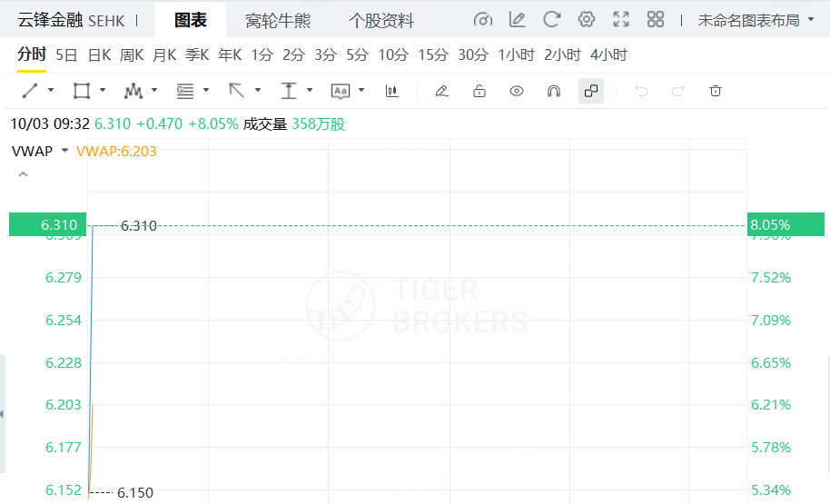This screenshot has height=504, width=830.
Task: Select 年K timeframe
Action: click(x=230, y=54)
